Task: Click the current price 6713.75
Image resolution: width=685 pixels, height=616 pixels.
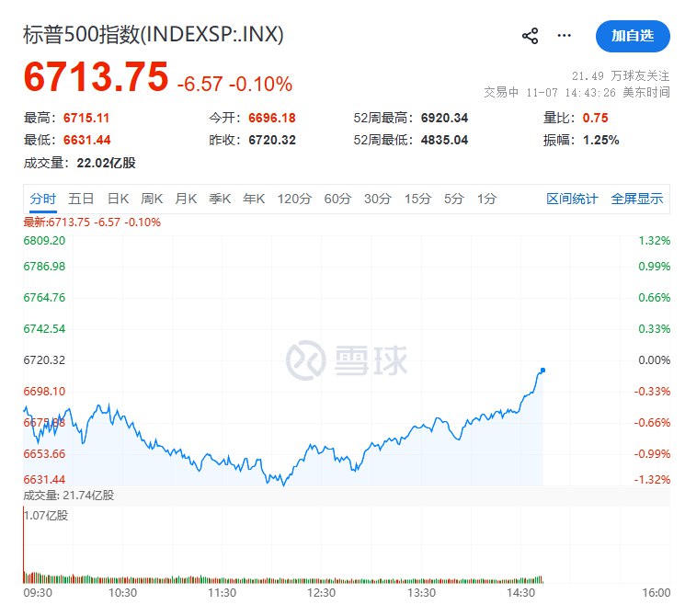Action: click(97, 77)
